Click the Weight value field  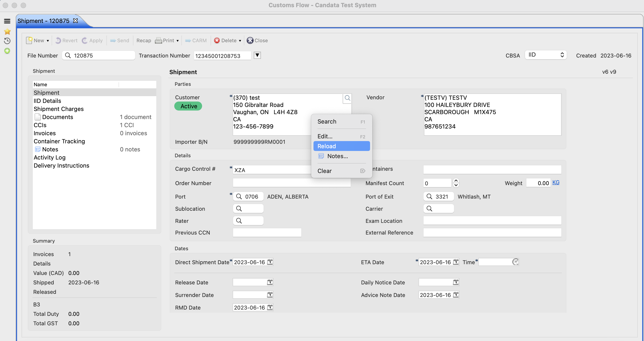(538, 183)
